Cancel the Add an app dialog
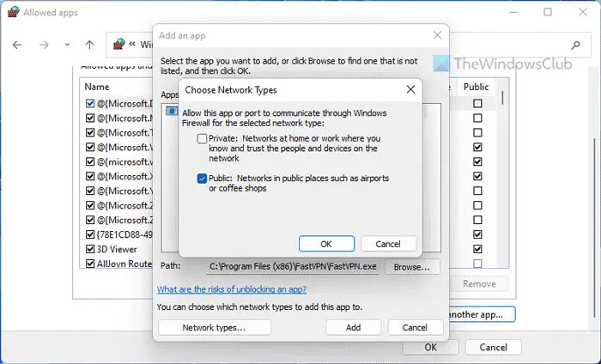The width and height of the screenshot is (601, 364). tap(415, 328)
